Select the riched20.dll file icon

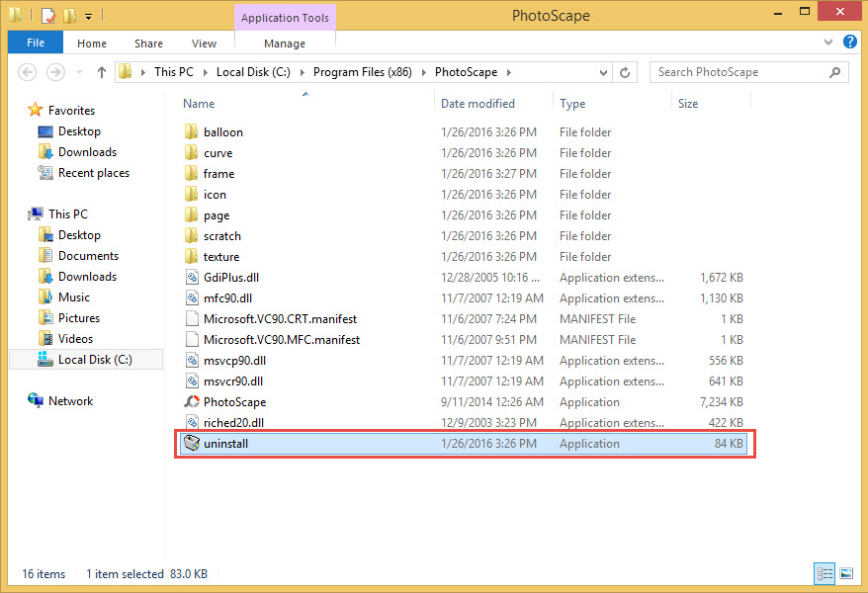[192, 422]
